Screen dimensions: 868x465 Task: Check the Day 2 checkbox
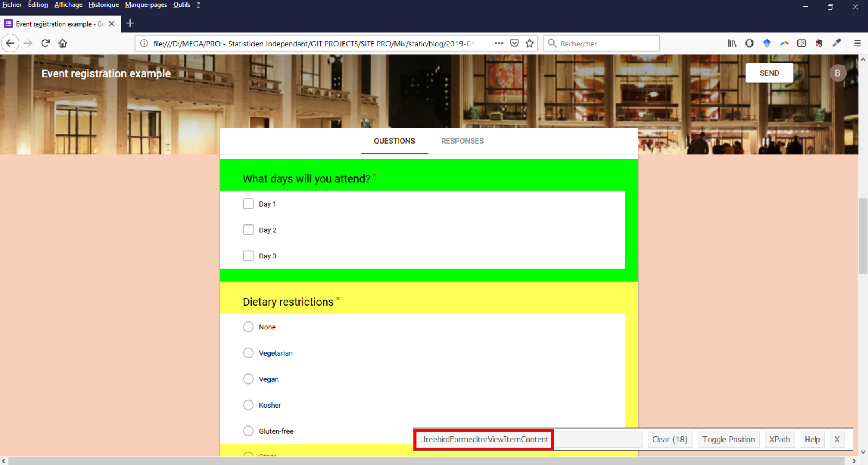point(248,230)
